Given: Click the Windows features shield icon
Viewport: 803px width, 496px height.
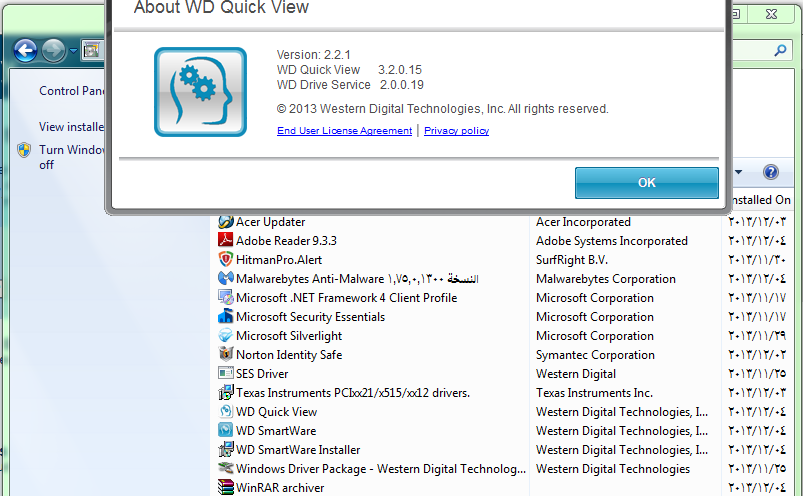Looking at the screenshot, I should tap(24, 150).
